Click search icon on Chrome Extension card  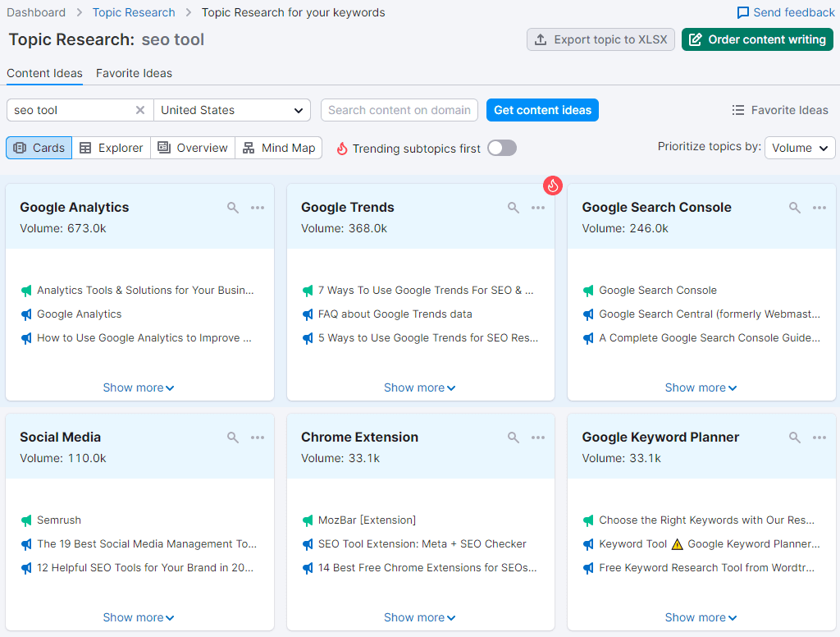pos(514,438)
